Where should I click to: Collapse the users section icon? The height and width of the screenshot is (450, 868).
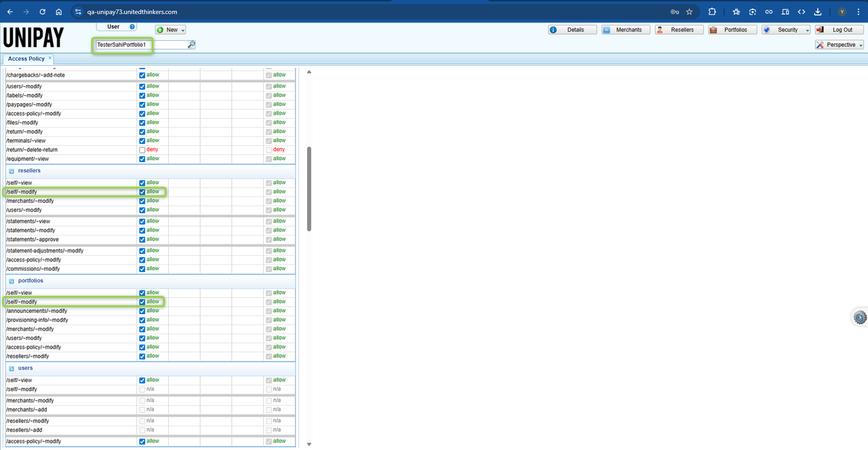[12, 369]
